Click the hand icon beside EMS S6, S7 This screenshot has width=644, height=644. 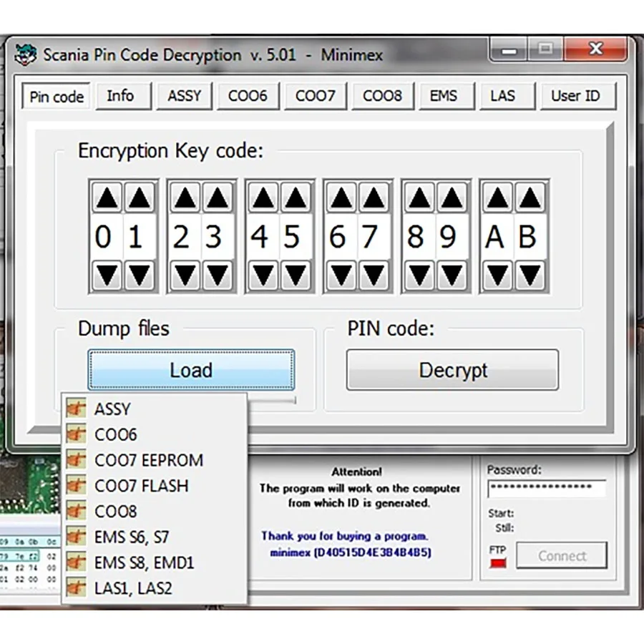(76, 537)
